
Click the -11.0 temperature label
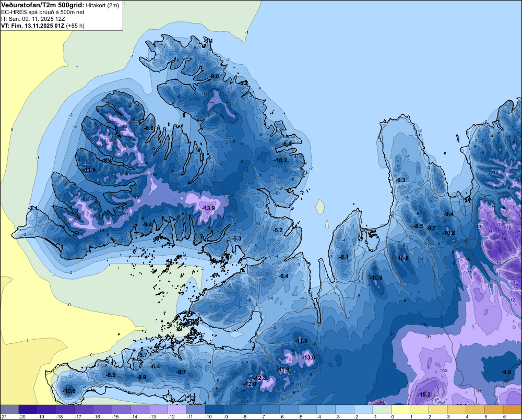click(302, 341)
